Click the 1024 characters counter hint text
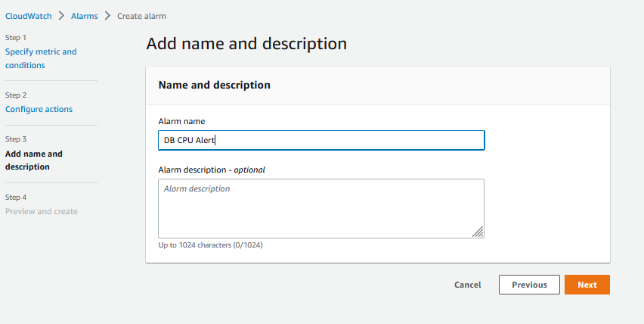The width and height of the screenshot is (644, 324). click(210, 245)
